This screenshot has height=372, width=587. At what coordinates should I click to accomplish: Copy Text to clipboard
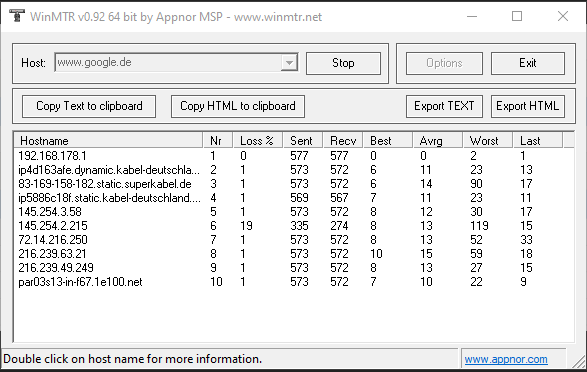click(x=89, y=106)
